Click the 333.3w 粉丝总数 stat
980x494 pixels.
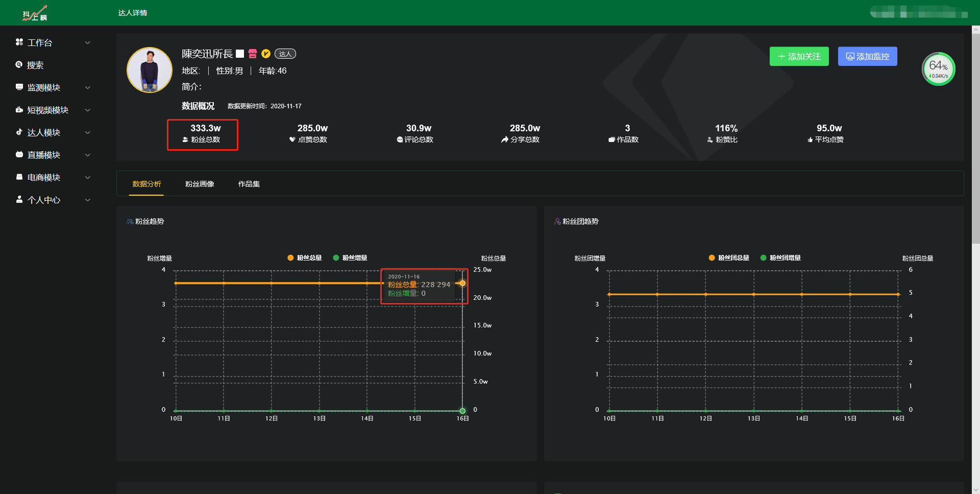203,134
